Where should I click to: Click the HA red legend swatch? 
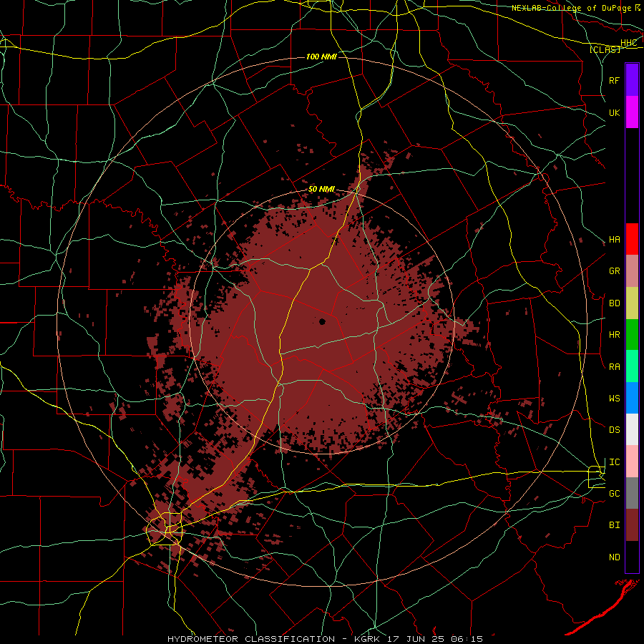(x=632, y=239)
